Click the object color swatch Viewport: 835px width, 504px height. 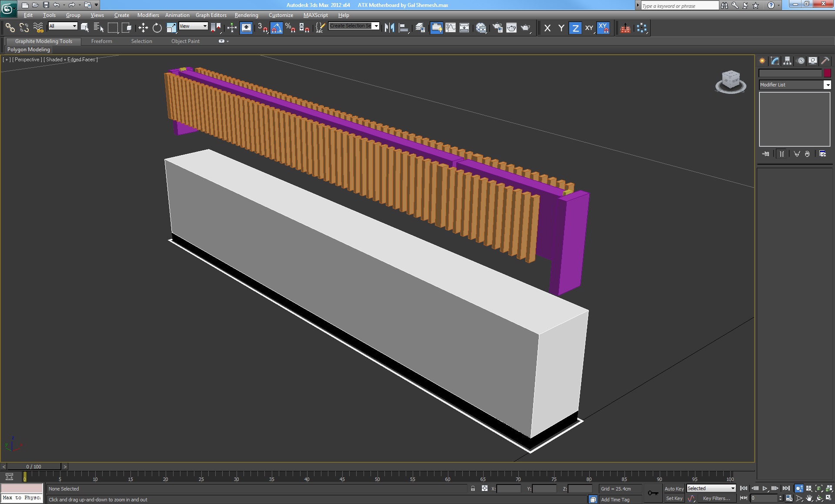pyautogui.click(x=827, y=73)
